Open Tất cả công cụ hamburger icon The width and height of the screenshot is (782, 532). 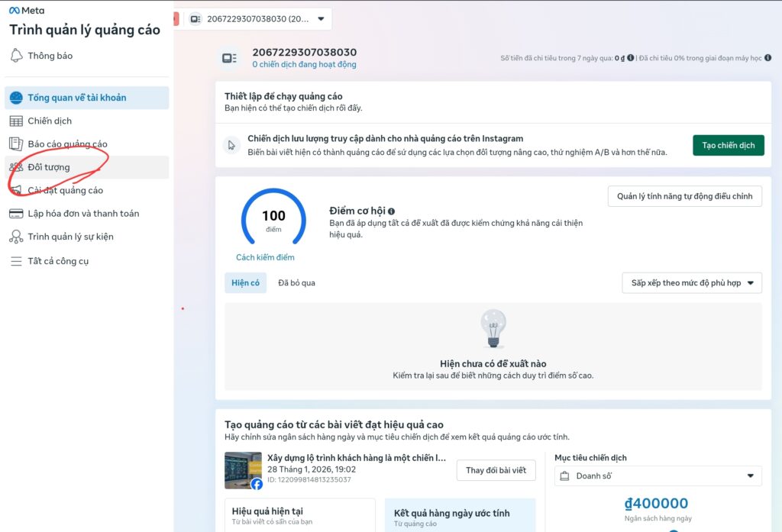(x=16, y=261)
